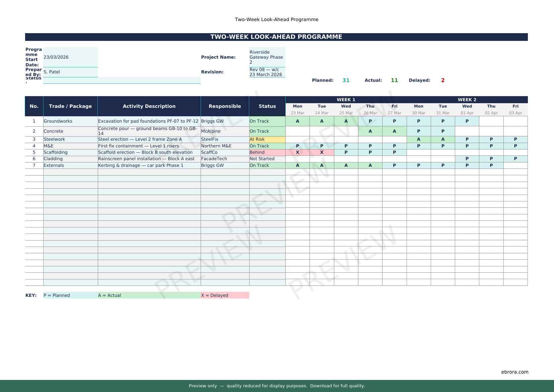This screenshot has width=554, height=392.
Task: Click the red Delayed count value 2
Action: click(x=443, y=80)
